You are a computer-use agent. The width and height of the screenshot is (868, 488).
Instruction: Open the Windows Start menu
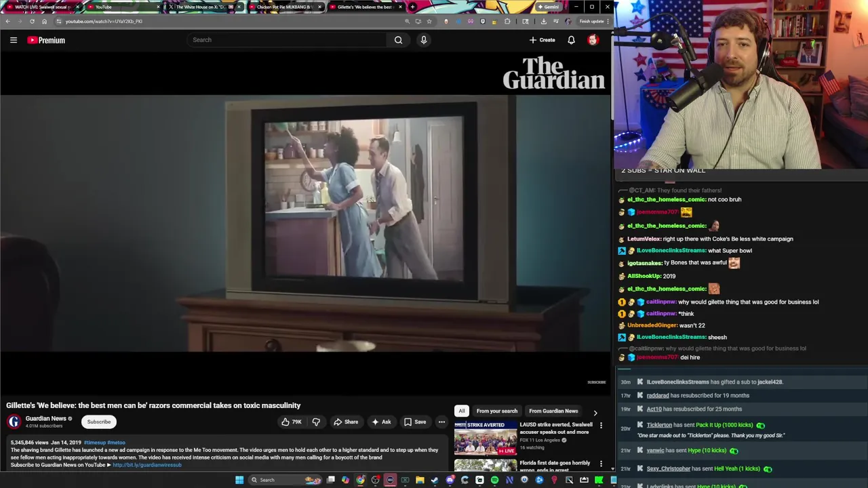coord(239,480)
